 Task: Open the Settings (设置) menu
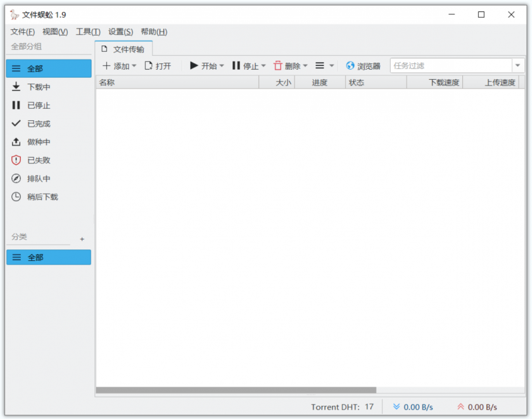[120, 32]
